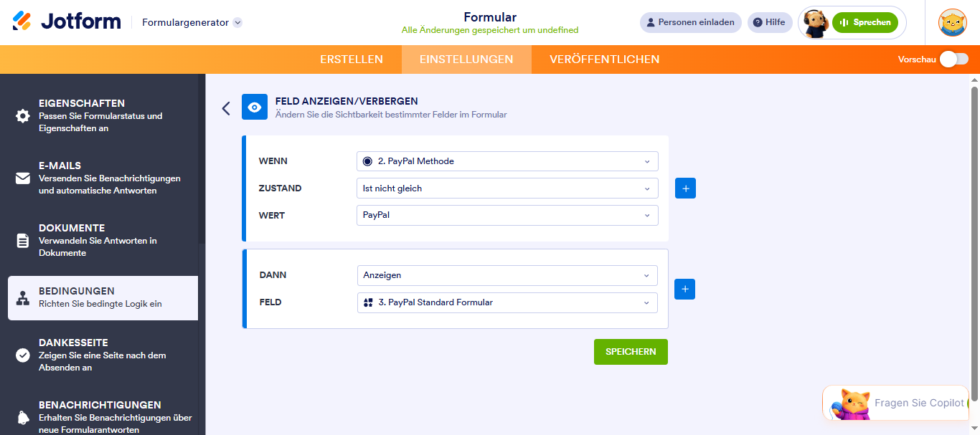Open Dokumente document section in sidebar
Image resolution: width=980 pixels, height=435 pixels.
click(x=103, y=240)
